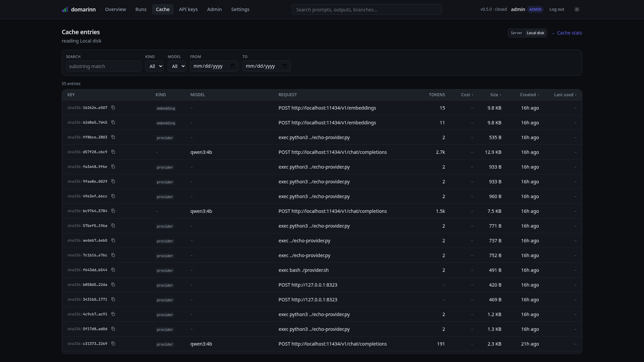Select the Cache tab
644x362 pixels.
[x=163, y=9]
